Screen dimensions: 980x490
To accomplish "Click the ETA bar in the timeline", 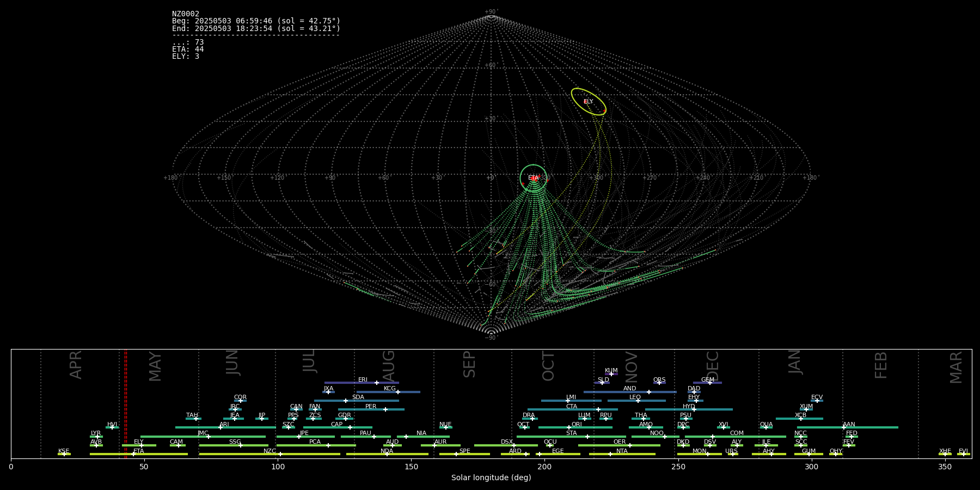I will (139, 454).
